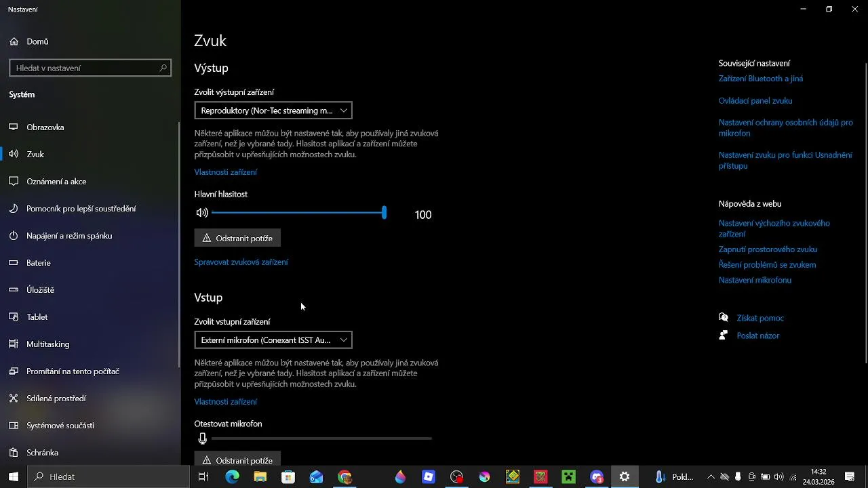This screenshot has height=488, width=868.
Task: Open the notification center icon
Action: point(850,477)
